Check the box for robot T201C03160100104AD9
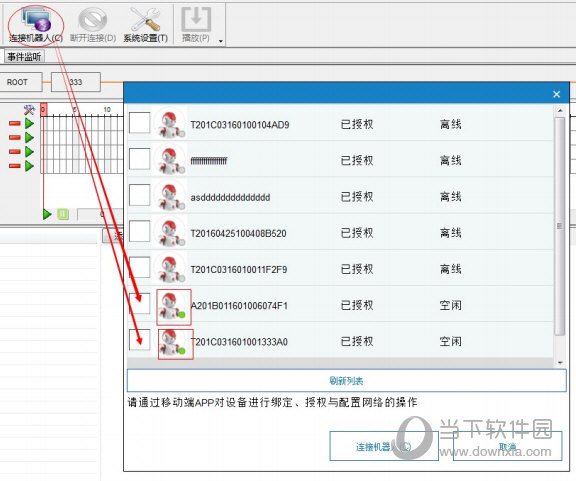 140,123
